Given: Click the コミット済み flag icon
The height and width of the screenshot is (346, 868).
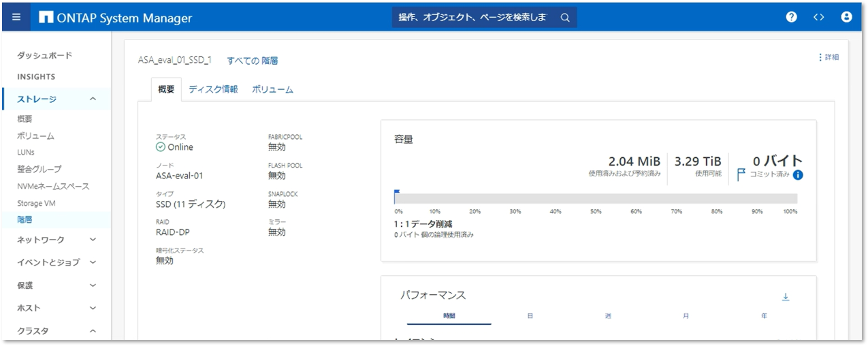Looking at the screenshot, I should coord(741,175).
